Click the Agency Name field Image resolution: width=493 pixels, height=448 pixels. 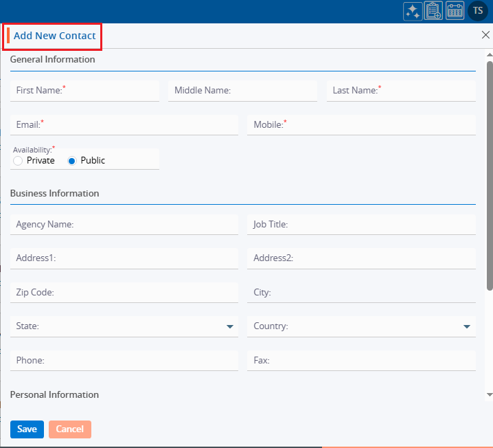coord(124,225)
